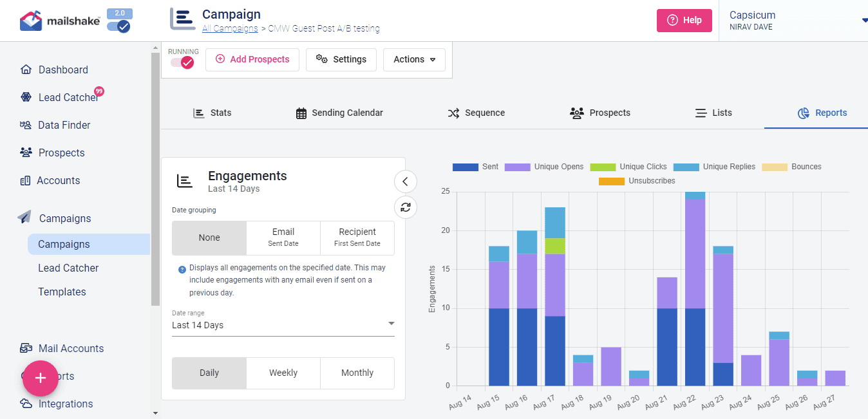Click the Mailshake logo icon
The image size is (868, 419).
31,21
